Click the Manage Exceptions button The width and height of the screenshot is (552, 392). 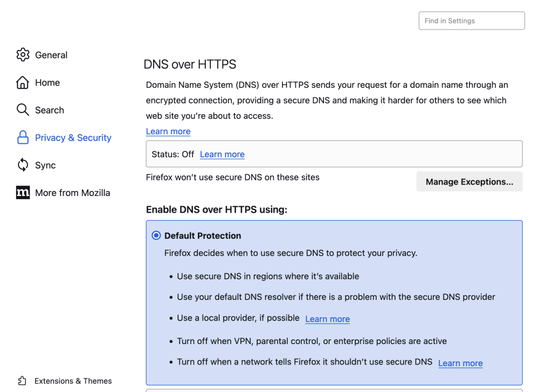pyautogui.click(x=469, y=182)
